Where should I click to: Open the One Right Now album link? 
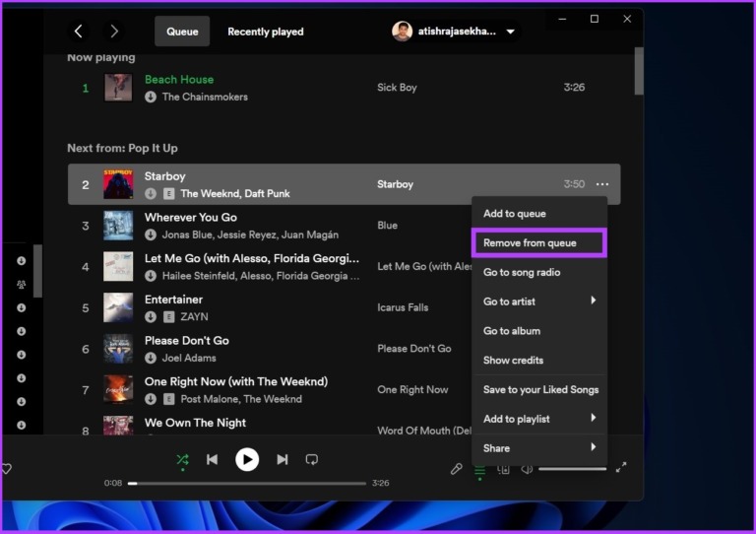[x=412, y=389]
